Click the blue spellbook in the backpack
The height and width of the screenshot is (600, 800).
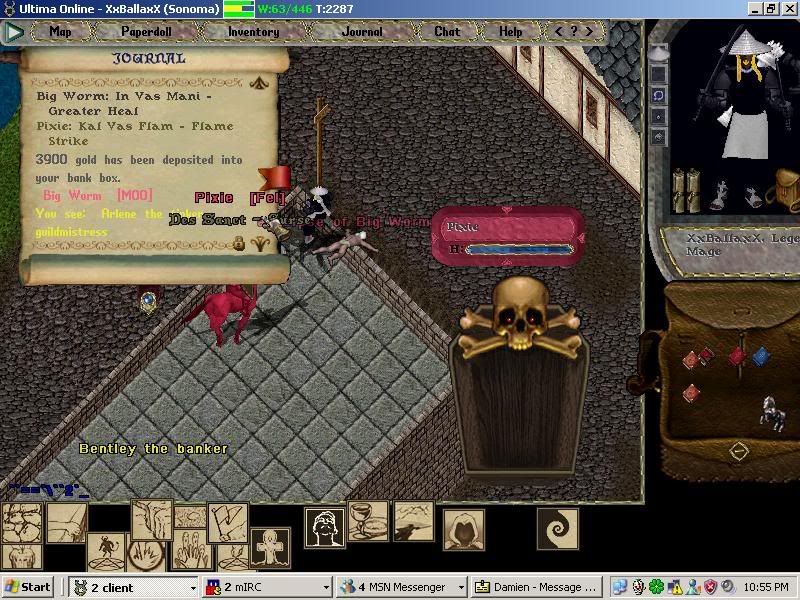point(760,356)
